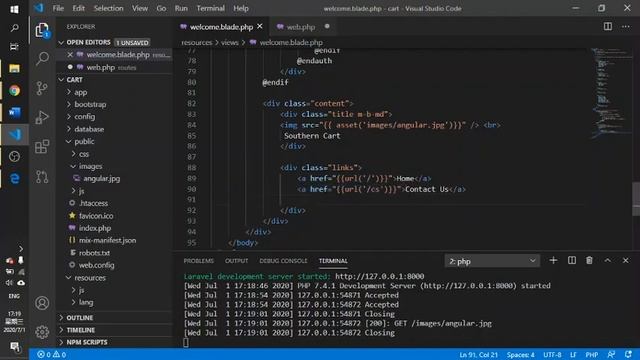Image resolution: width=640 pixels, height=360 pixels.
Task: Open the Explorer view in activity bar
Action: pyautogui.click(x=42, y=30)
